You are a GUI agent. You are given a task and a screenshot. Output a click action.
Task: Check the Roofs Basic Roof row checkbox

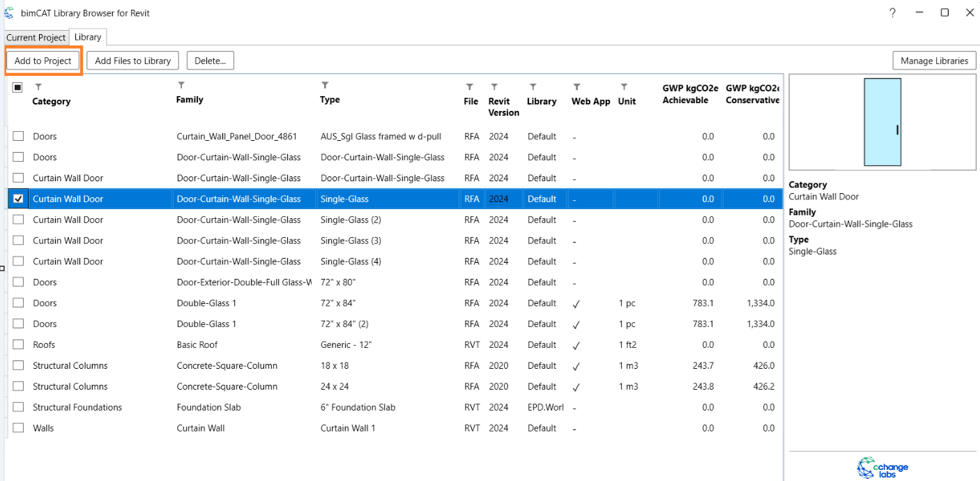click(x=19, y=345)
